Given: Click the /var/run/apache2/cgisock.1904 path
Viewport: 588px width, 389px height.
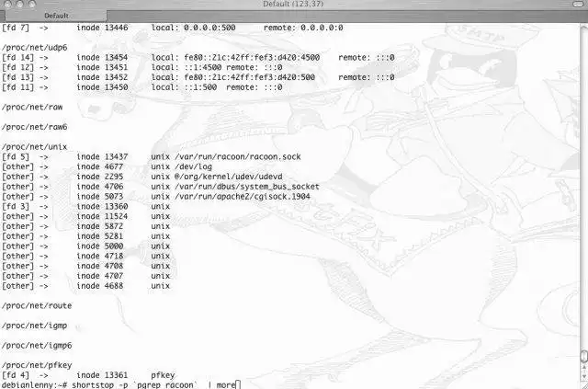Looking at the screenshot, I should [243, 197].
